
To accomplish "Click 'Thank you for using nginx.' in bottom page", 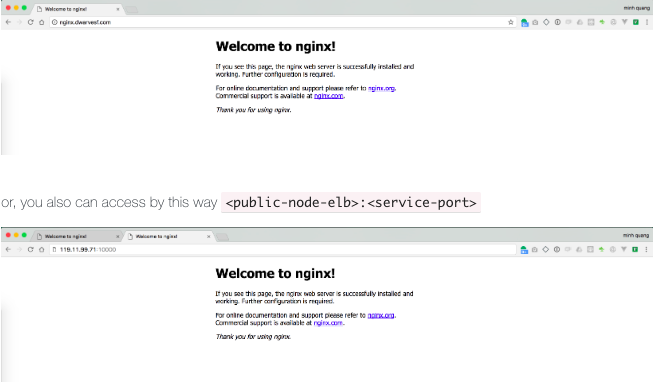I will (253, 337).
